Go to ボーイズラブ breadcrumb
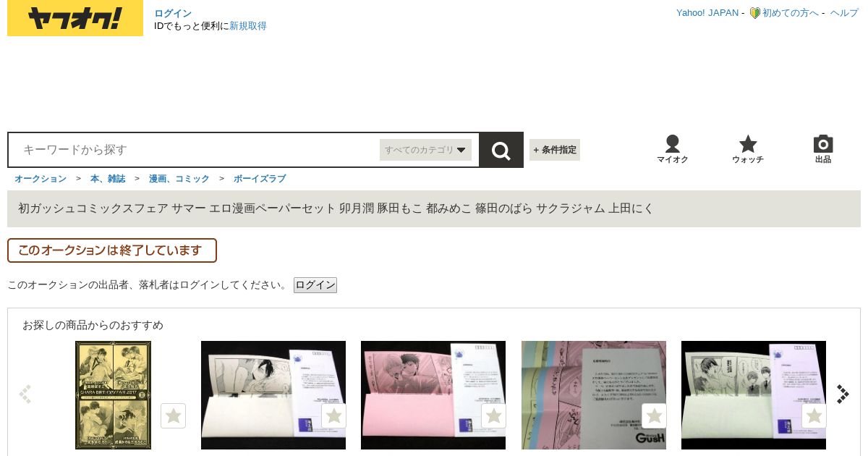The height and width of the screenshot is (456, 868). (x=260, y=179)
